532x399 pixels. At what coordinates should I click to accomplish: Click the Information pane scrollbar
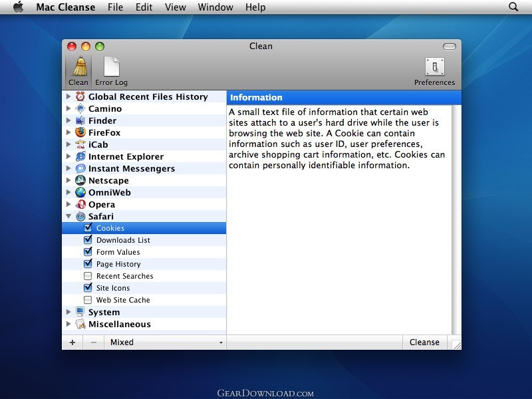pos(456,219)
